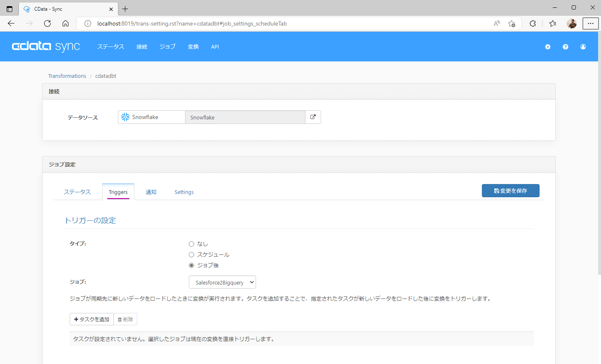Select the スケジュール trigger type radio button

pyautogui.click(x=191, y=255)
